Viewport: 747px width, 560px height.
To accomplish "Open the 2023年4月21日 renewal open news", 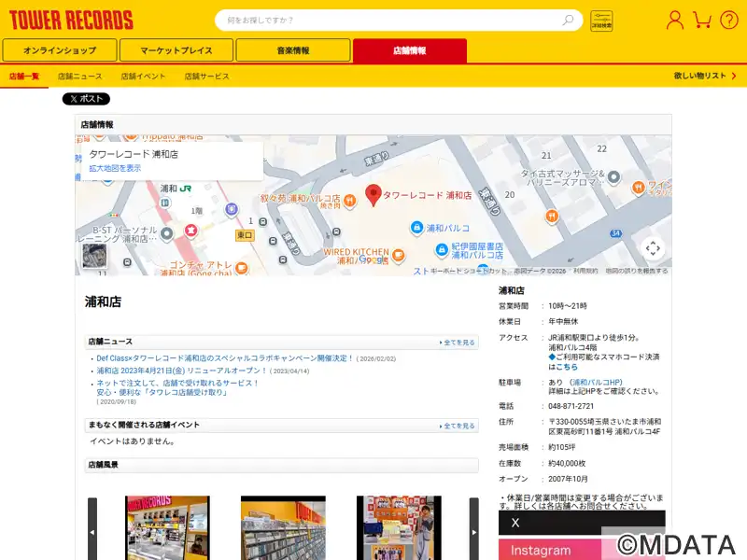I will pyautogui.click(x=181, y=371).
